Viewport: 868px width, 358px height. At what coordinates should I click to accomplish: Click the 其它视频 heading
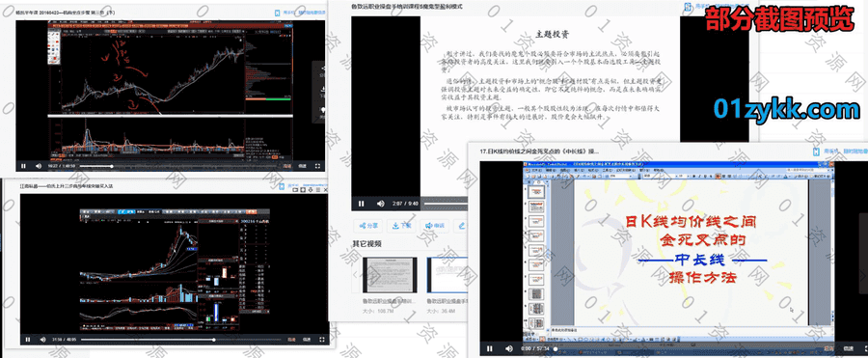tap(367, 244)
